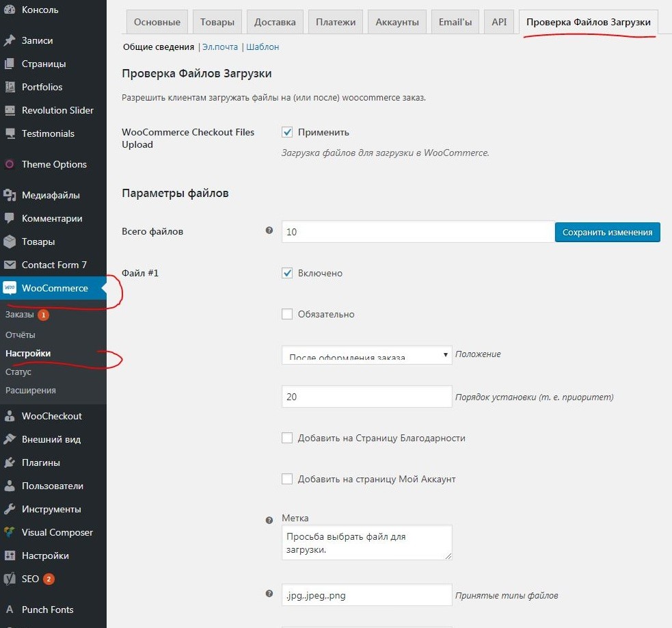Uncheck the Включено checkbox for Файл #1

[x=287, y=273]
